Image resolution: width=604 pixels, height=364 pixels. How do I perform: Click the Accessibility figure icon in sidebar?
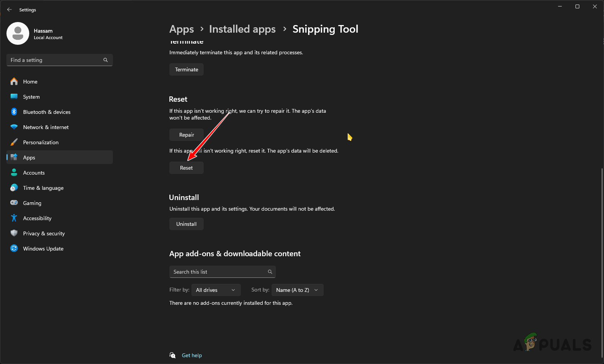[x=14, y=218]
